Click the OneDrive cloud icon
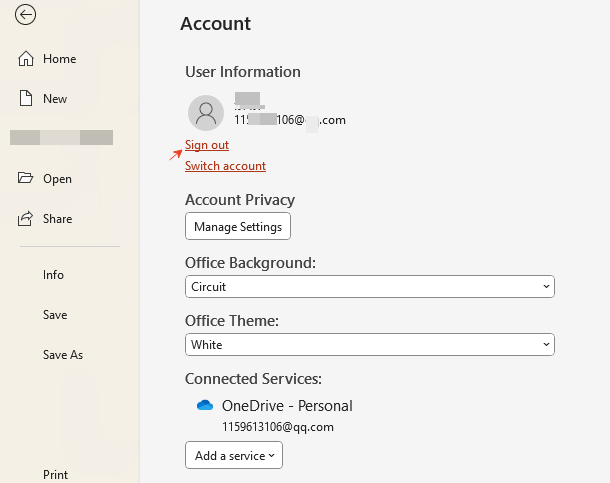This screenshot has height=483, width=610. tap(205, 405)
